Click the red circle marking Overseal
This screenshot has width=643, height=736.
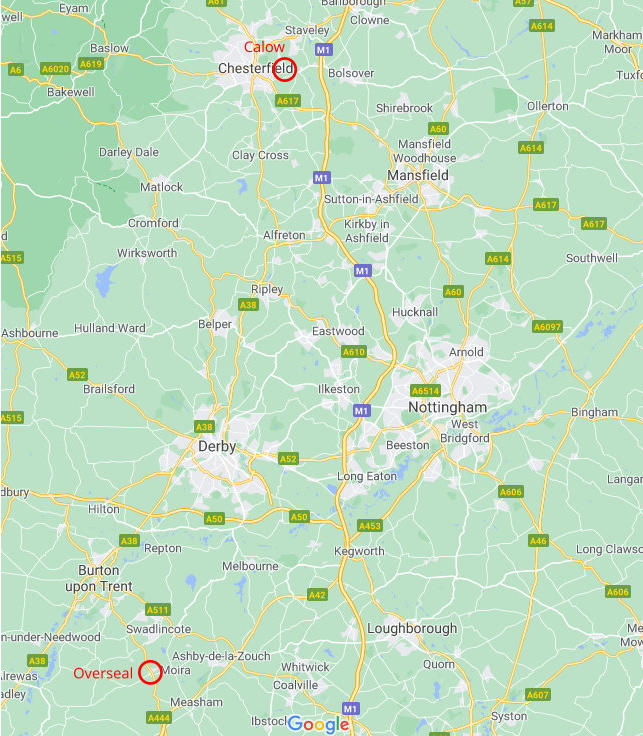coord(150,672)
